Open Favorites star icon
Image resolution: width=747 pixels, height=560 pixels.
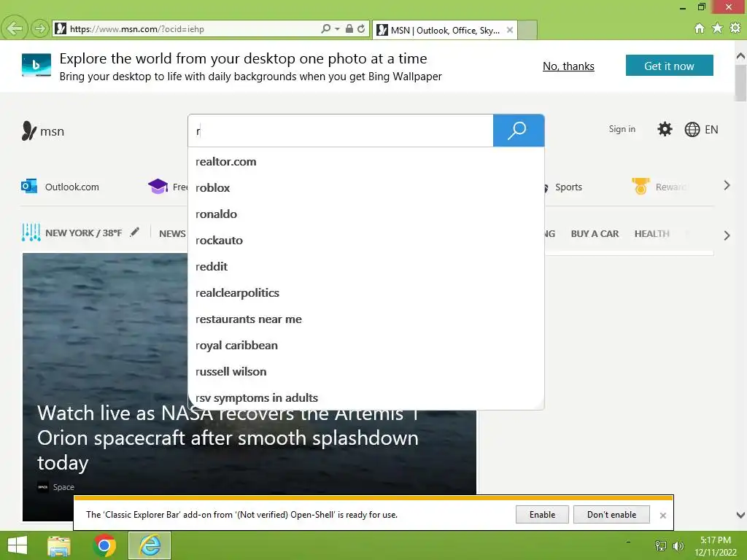[717, 28]
